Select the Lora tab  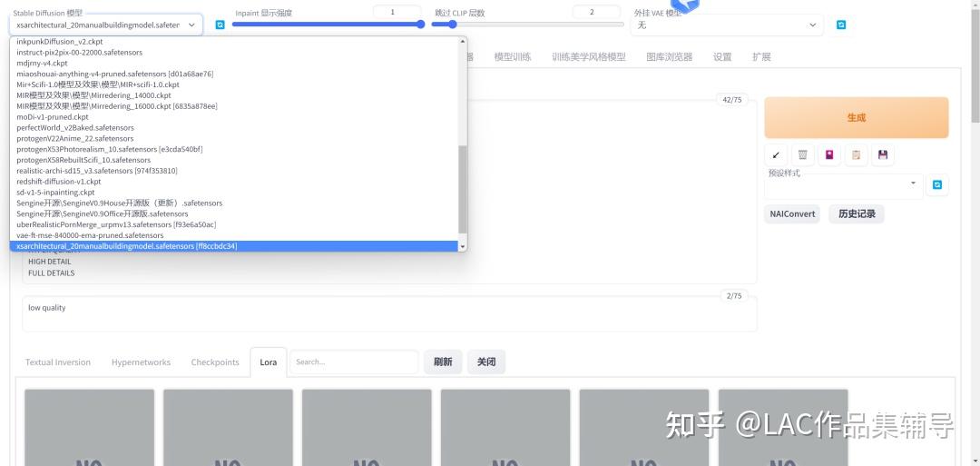pyautogui.click(x=268, y=362)
